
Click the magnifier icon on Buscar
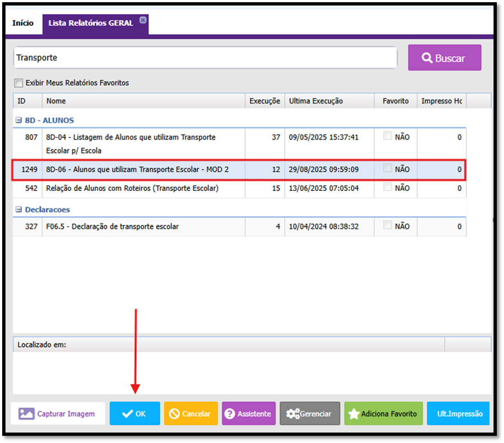click(x=426, y=58)
